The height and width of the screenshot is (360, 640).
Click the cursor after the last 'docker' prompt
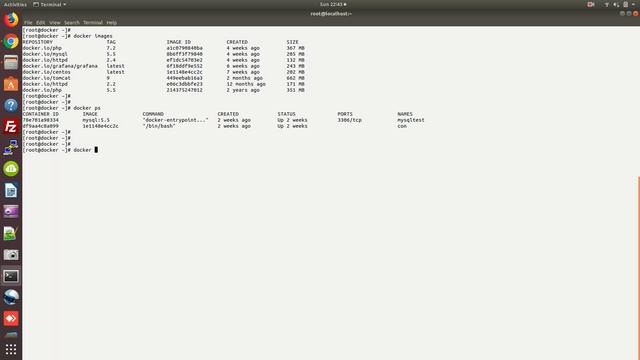click(x=96, y=150)
